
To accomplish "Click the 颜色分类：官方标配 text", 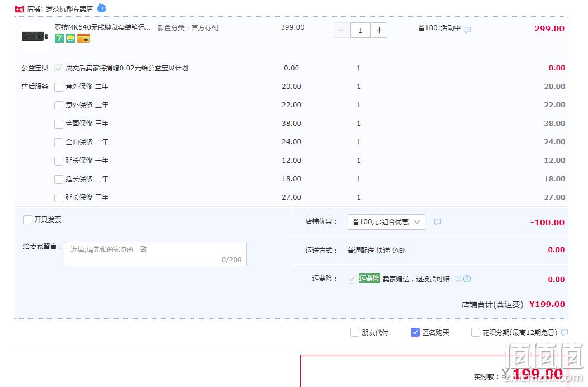I will point(188,28).
